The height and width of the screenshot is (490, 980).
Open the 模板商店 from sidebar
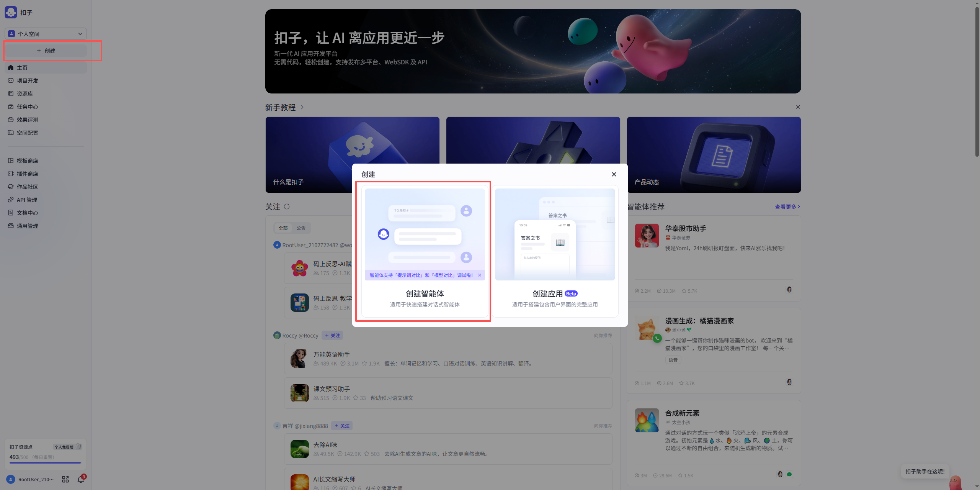[x=27, y=161]
